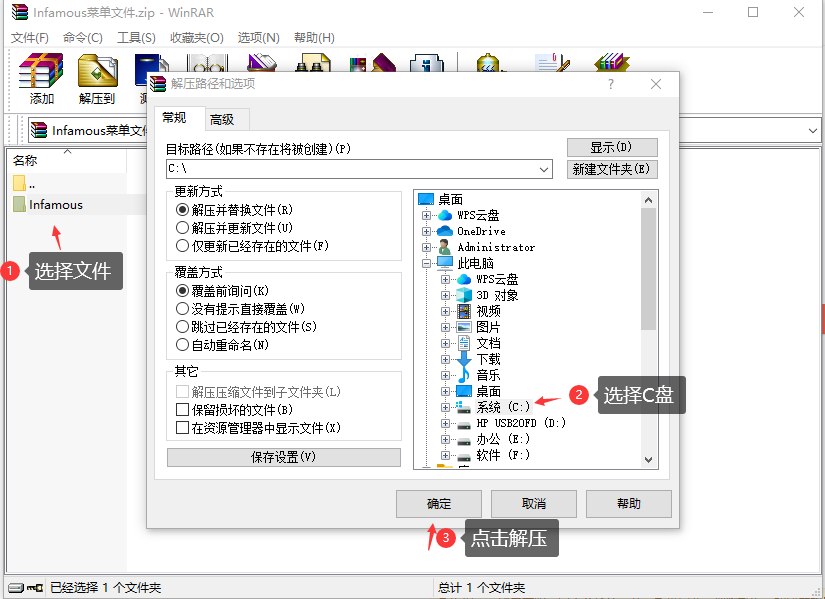
Task: Expand the 办公 (E:) tree node
Action: (x=445, y=440)
